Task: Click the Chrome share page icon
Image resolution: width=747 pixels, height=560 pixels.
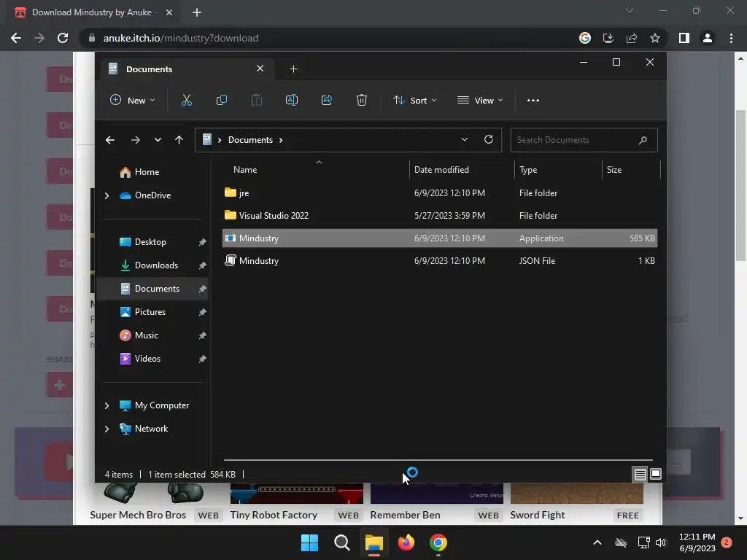Action: [632, 38]
